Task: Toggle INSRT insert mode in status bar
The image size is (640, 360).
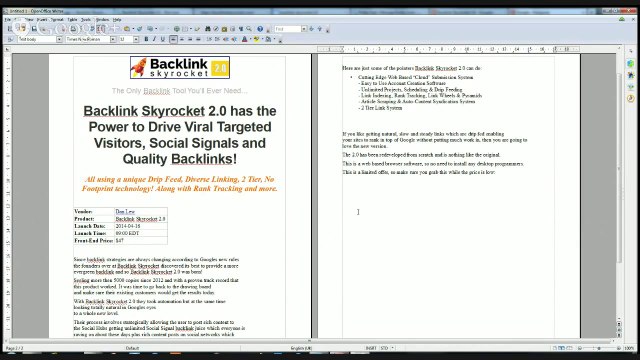Action: (x=371, y=348)
